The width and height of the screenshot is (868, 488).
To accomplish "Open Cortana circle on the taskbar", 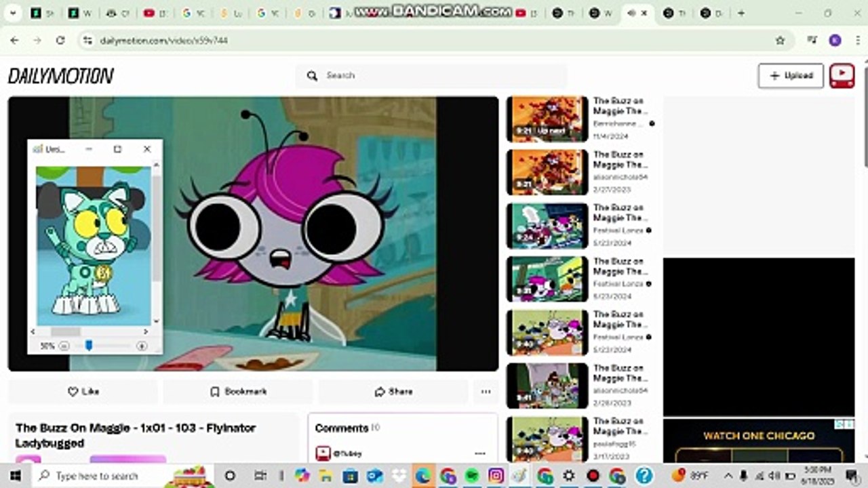I will point(230,476).
